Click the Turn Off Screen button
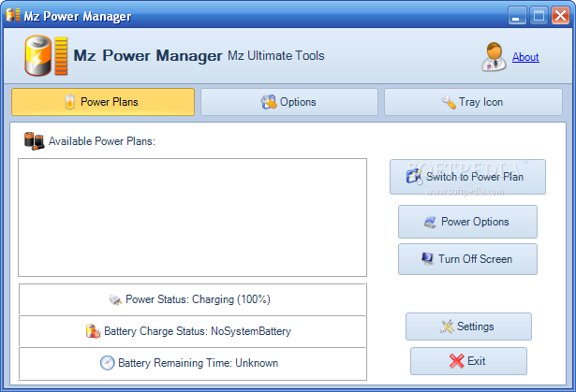The image size is (576, 392). pyautogui.click(x=467, y=259)
